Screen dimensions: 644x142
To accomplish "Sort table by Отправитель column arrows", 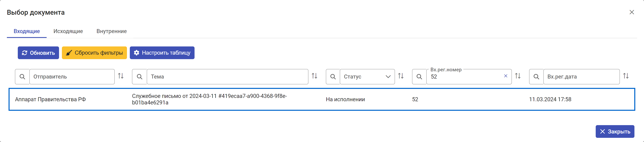I will [121, 76].
